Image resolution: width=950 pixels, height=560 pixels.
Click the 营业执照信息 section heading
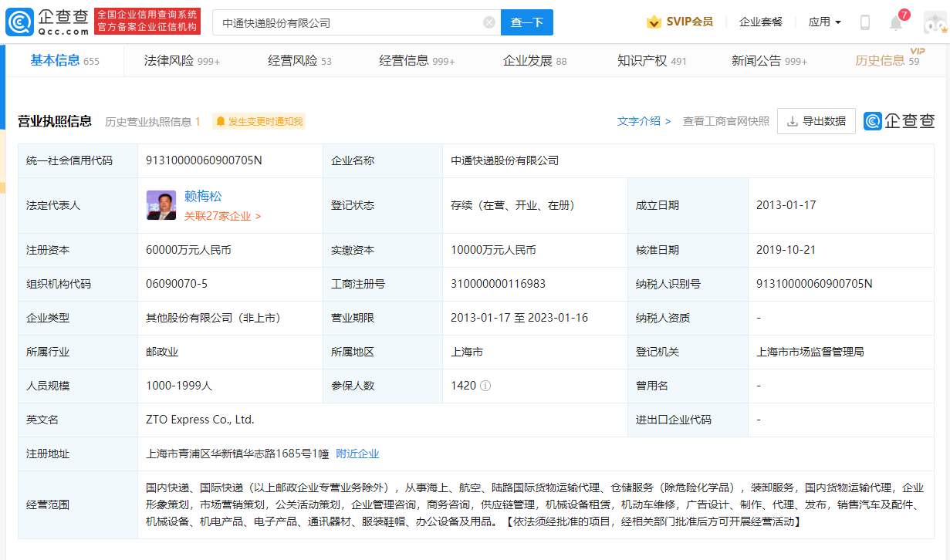click(55, 121)
